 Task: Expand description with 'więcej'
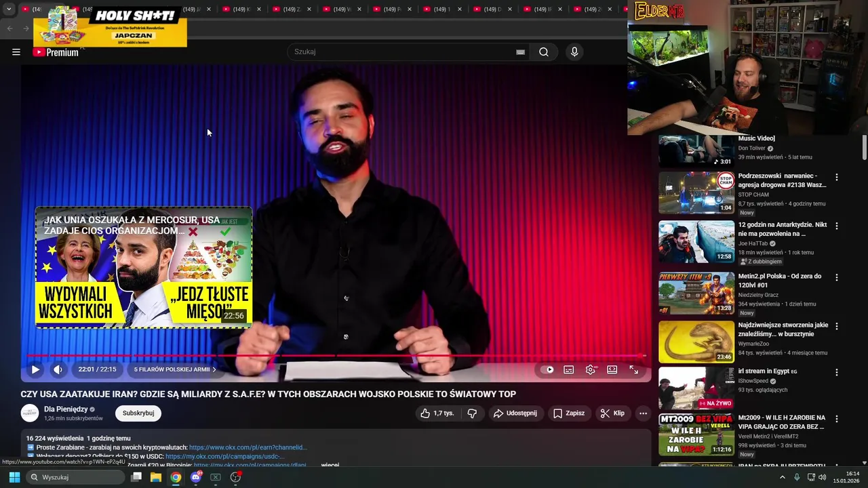click(x=330, y=465)
